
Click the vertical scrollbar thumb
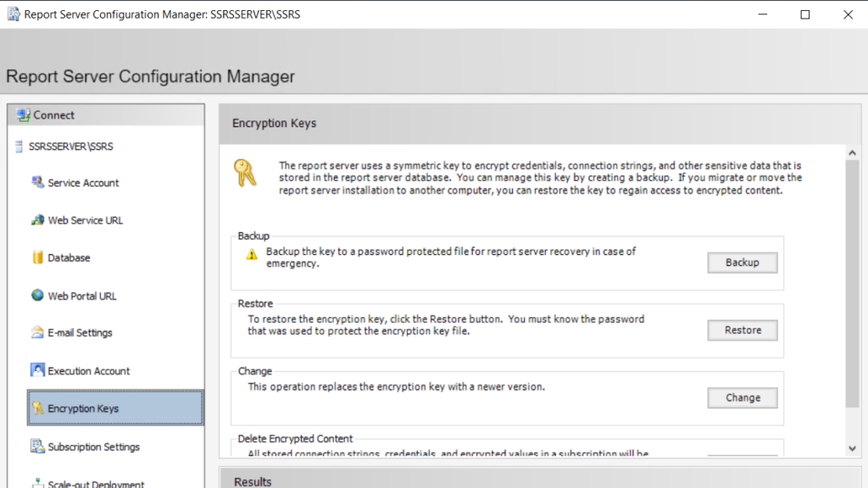[853, 284]
